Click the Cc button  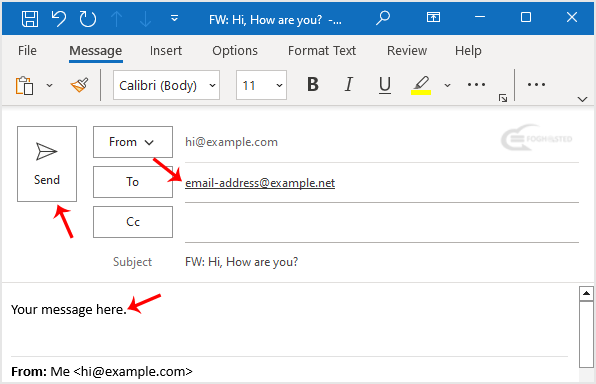[x=133, y=222]
